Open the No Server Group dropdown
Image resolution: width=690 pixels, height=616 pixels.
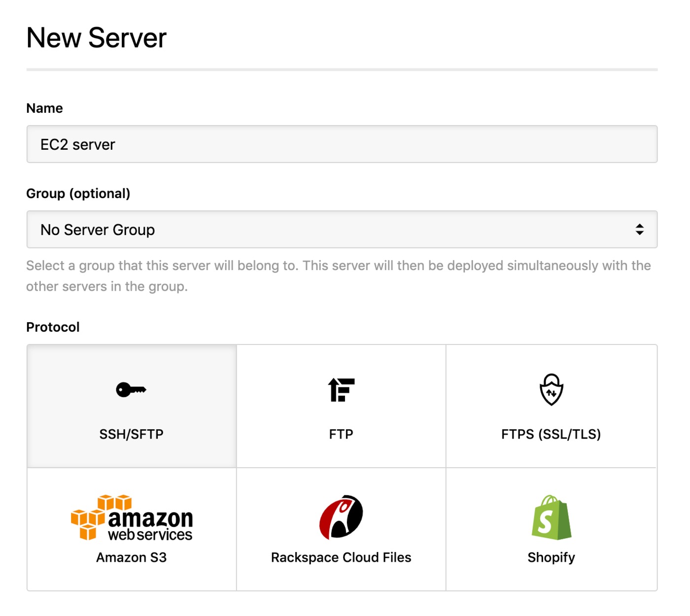tap(342, 230)
